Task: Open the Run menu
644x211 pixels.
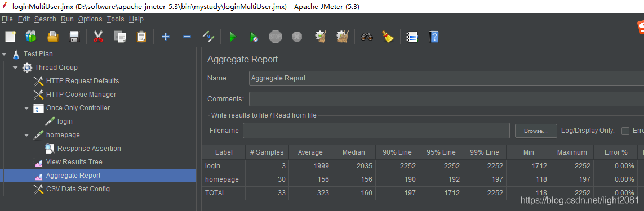Action: [x=68, y=19]
